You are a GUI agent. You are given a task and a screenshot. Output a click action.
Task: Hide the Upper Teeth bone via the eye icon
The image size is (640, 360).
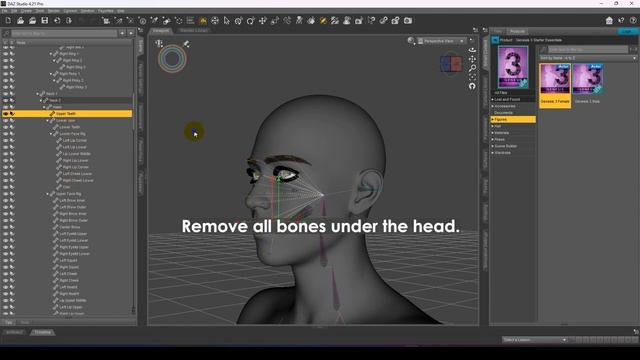pos(5,113)
